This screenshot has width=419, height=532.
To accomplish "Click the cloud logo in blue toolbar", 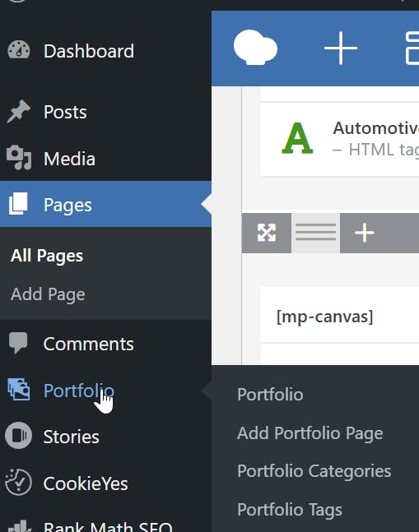I will tap(255, 48).
